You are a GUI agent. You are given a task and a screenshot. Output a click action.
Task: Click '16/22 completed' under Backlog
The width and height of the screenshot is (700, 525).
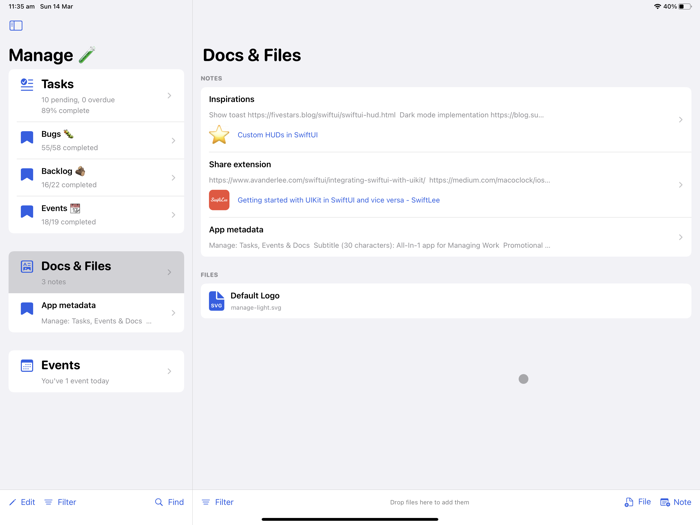(x=69, y=185)
